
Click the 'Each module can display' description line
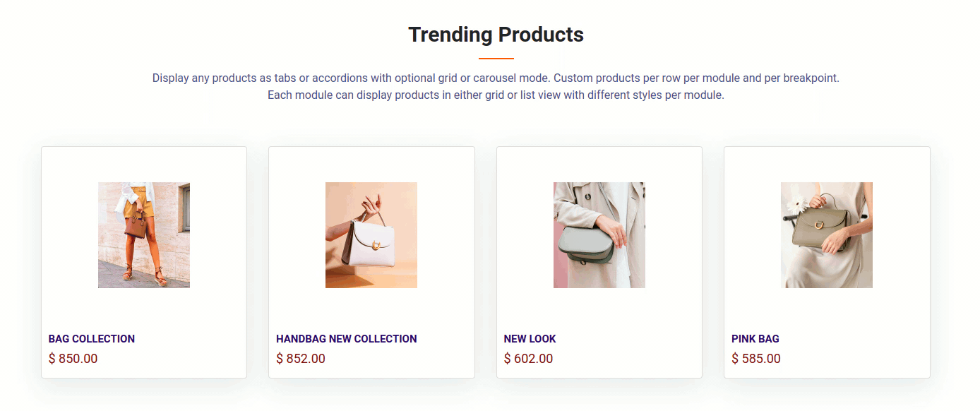click(x=496, y=95)
